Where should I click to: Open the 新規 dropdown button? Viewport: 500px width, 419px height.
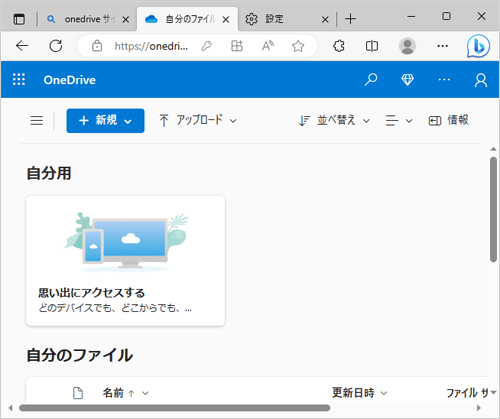click(x=105, y=121)
